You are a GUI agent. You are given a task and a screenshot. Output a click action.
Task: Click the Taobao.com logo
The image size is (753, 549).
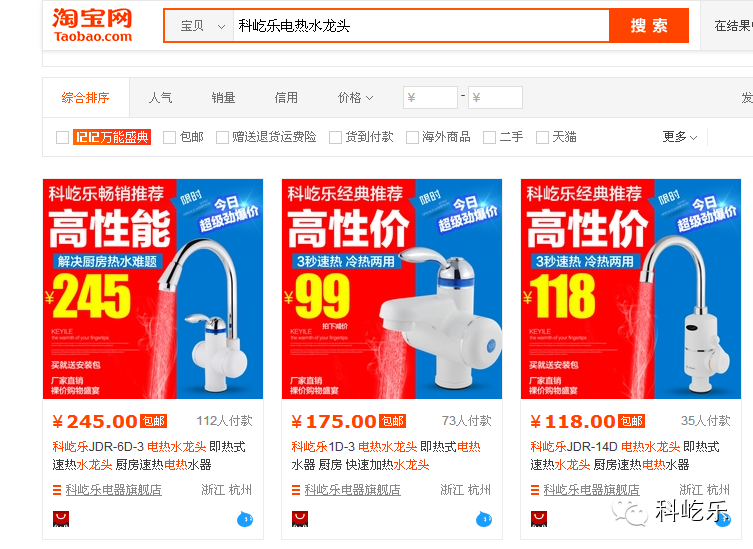pos(92,25)
